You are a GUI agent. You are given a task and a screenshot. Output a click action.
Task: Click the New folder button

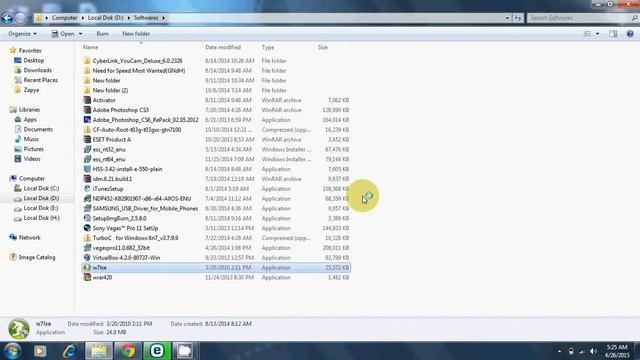[x=136, y=34]
